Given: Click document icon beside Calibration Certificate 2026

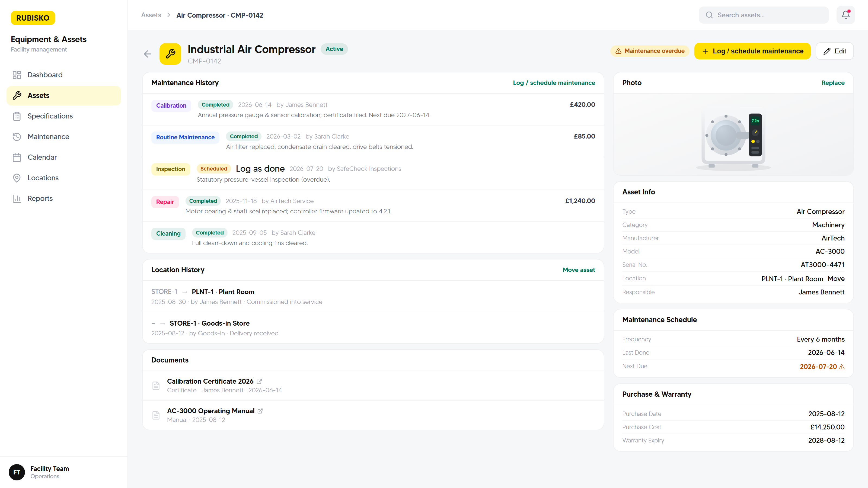Looking at the screenshot, I should tap(156, 386).
